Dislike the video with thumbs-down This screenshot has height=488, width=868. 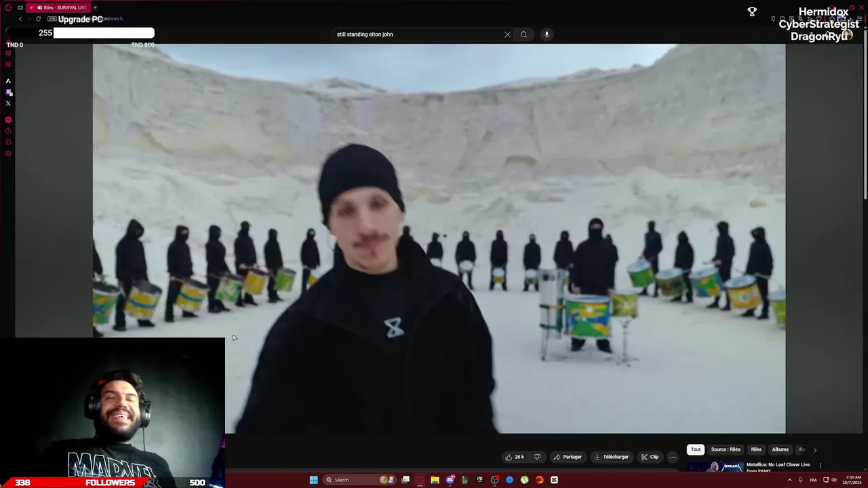[537, 457]
